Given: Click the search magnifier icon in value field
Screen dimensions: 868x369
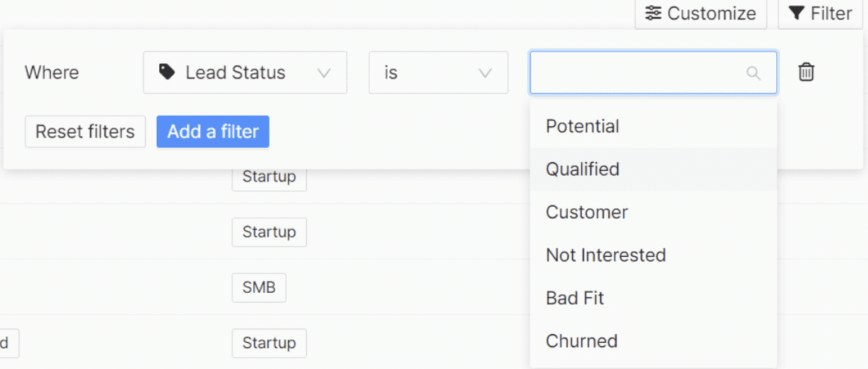Looking at the screenshot, I should [753, 73].
